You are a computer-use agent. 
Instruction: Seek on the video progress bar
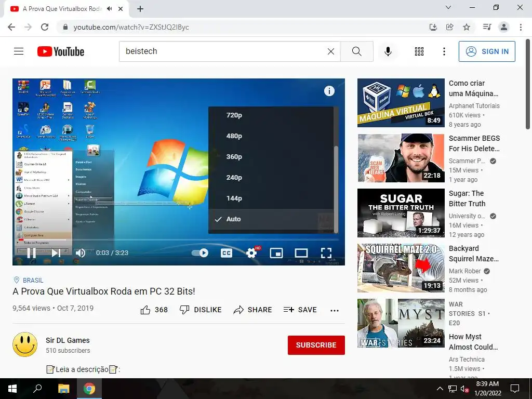(179, 240)
